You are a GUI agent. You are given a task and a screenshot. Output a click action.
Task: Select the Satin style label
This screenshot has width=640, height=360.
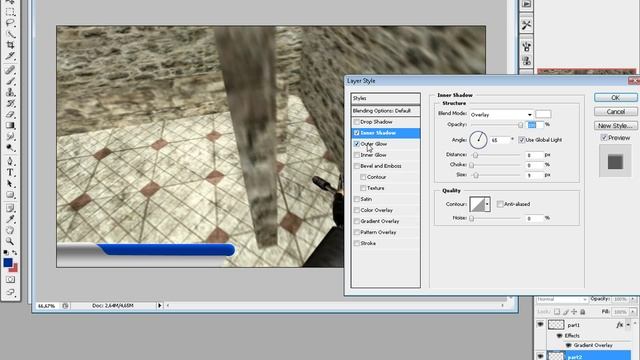click(366, 199)
